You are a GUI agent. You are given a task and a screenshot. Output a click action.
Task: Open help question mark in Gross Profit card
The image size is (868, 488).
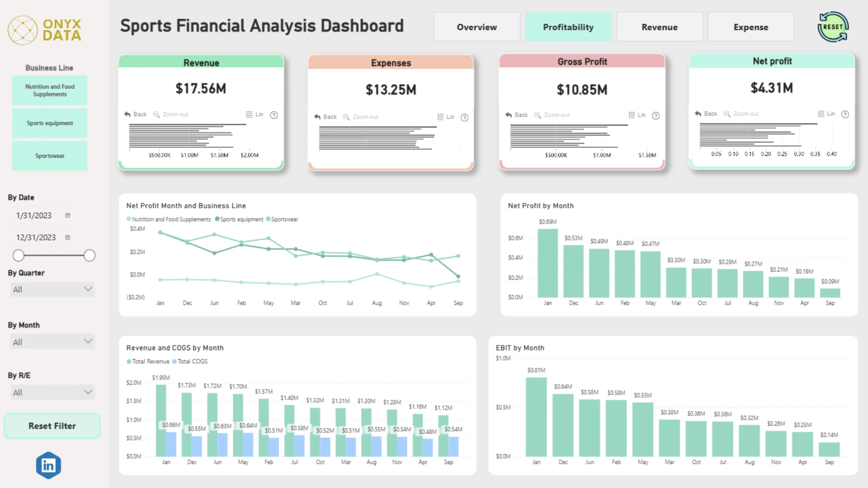click(656, 116)
